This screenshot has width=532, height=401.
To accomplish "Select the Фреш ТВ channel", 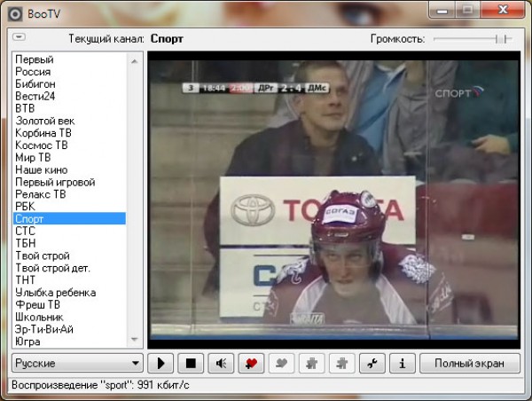I will coord(69,304).
